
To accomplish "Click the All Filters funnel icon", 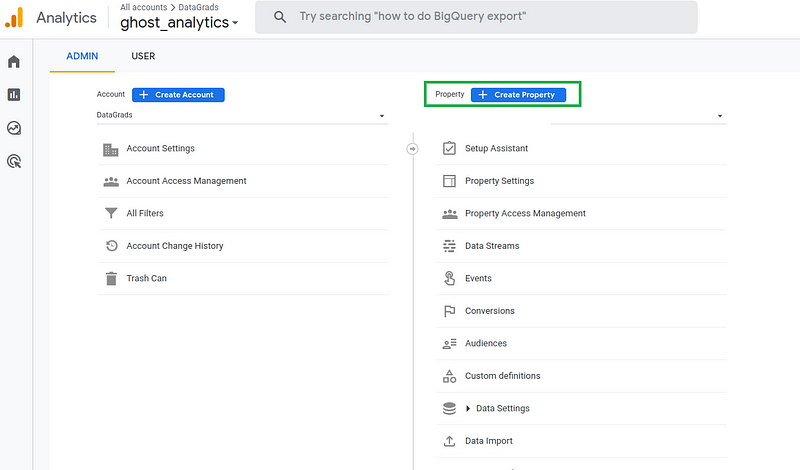I will click(x=111, y=213).
